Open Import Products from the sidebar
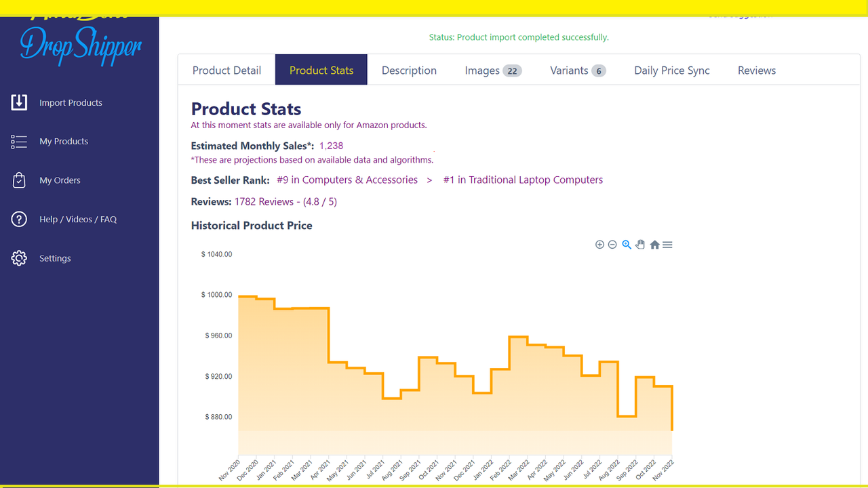This screenshot has width=868, height=488. (x=71, y=102)
